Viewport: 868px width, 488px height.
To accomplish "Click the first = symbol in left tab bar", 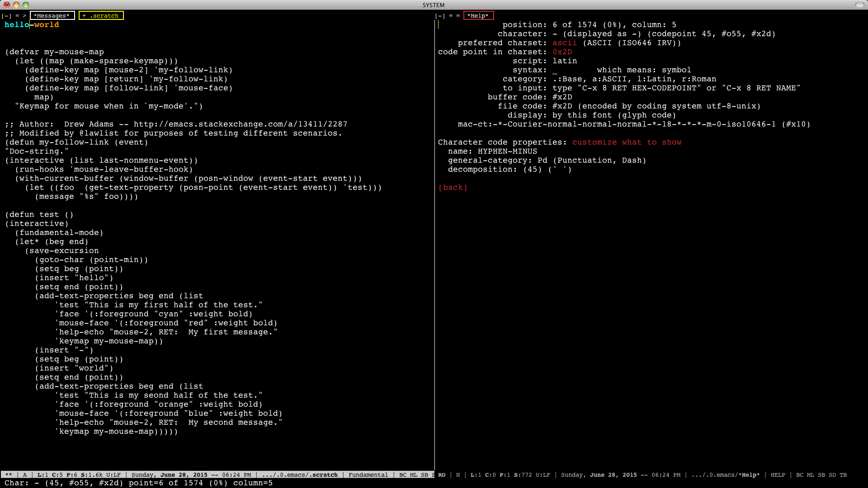I will [17, 16].
